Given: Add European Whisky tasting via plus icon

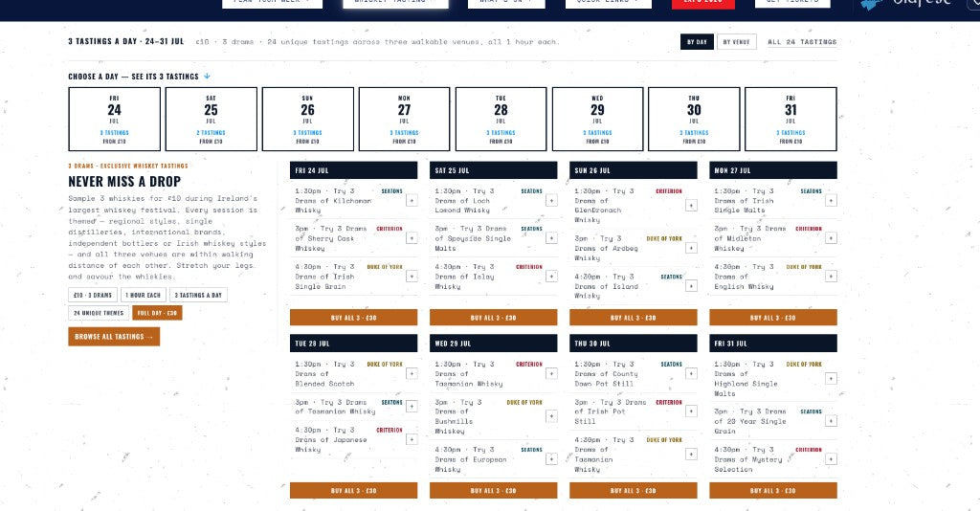Looking at the screenshot, I should point(551,459).
